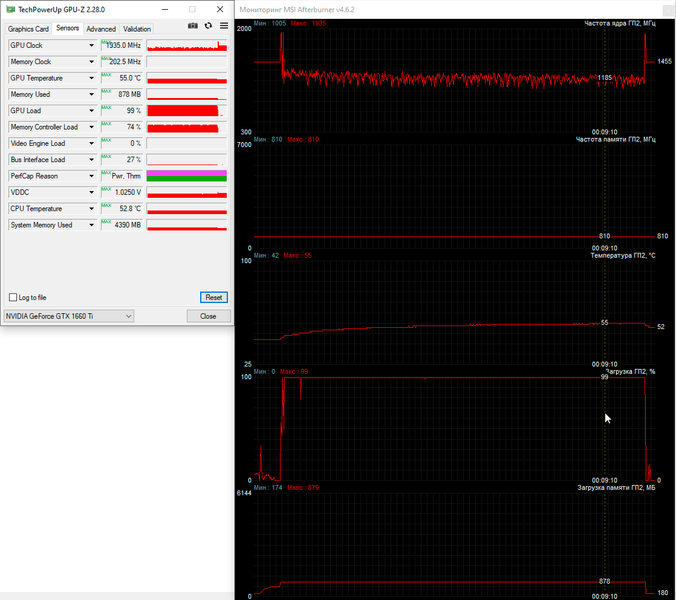The height and width of the screenshot is (600, 676).
Task: Click the Afterburner memory clock graph label
Action: pyautogui.click(x=615, y=139)
